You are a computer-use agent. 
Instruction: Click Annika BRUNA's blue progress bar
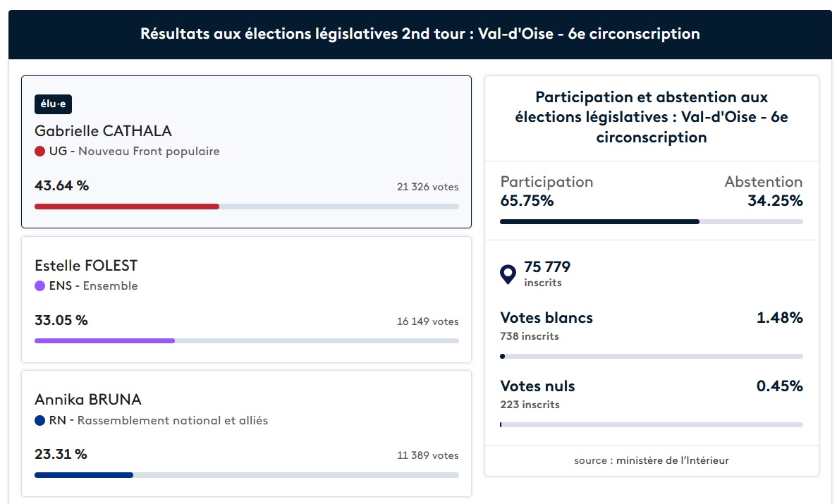point(84,475)
